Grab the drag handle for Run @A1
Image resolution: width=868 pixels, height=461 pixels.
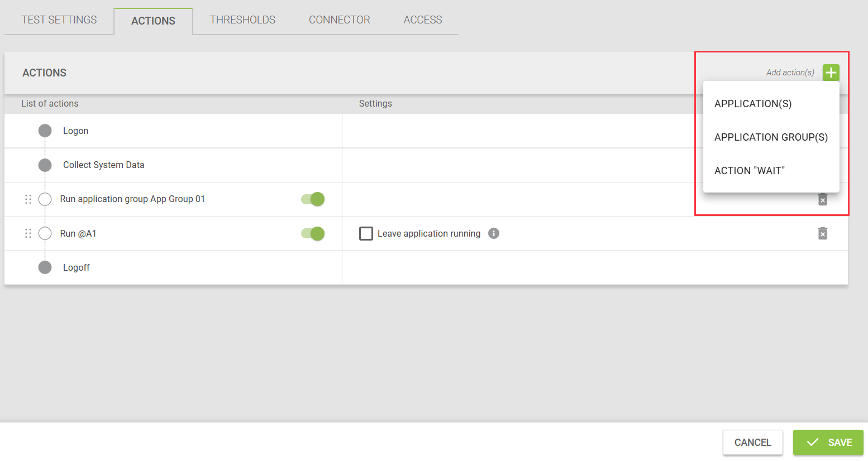pyautogui.click(x=28, y=233)
